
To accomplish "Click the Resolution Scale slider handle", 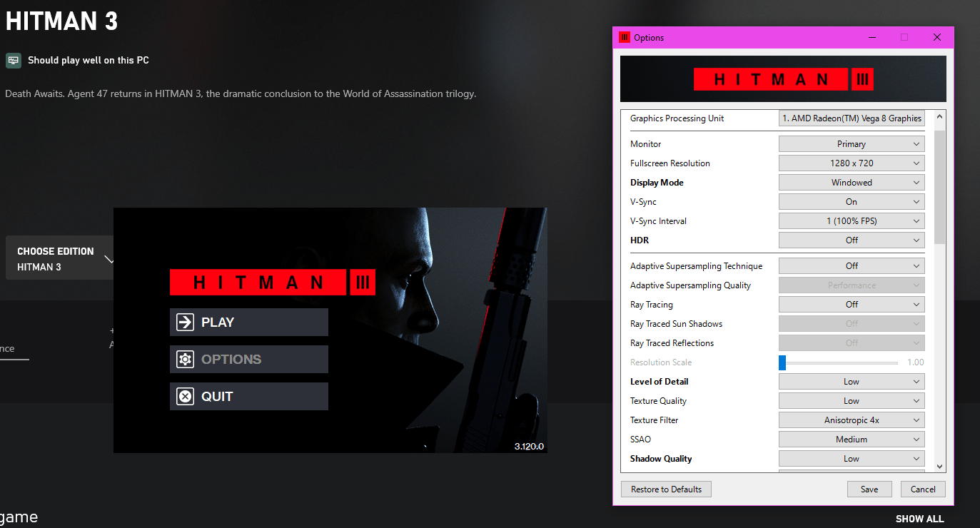I will click(782, 362).
